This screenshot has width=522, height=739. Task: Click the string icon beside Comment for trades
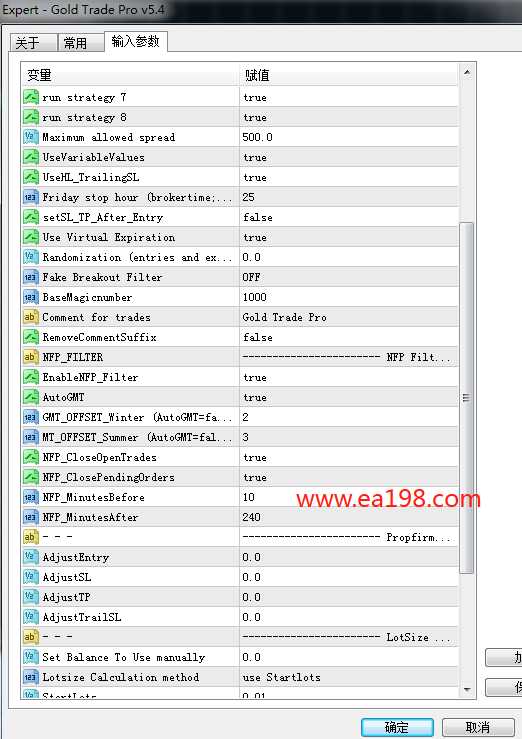point(31,317)
